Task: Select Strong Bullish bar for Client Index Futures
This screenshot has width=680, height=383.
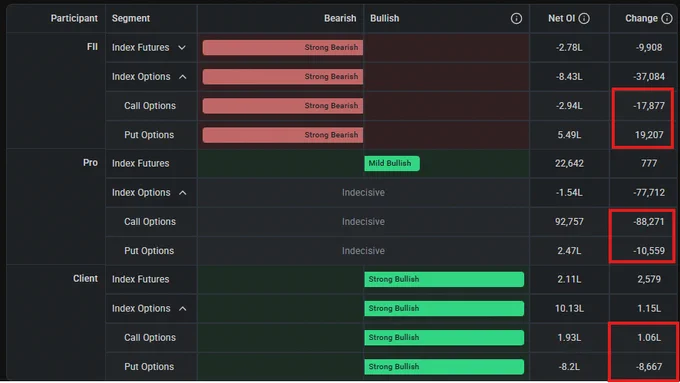Action: [444, 279]
